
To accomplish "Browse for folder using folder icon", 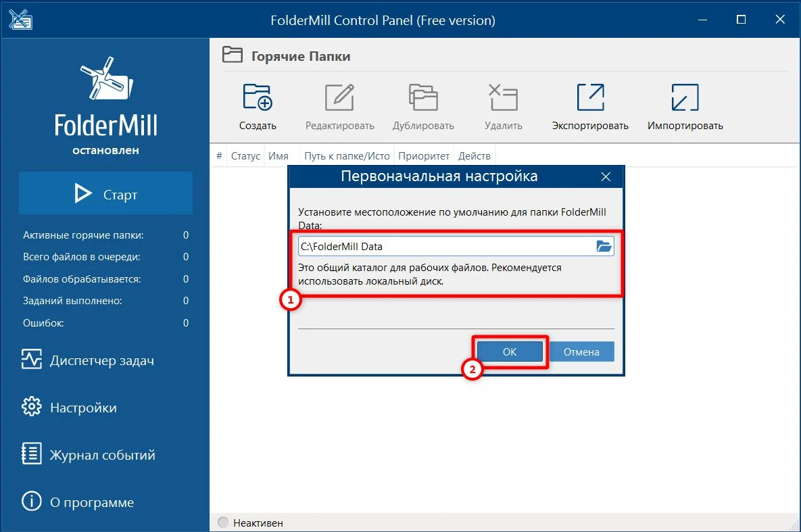I will click(x=604, y=247).
